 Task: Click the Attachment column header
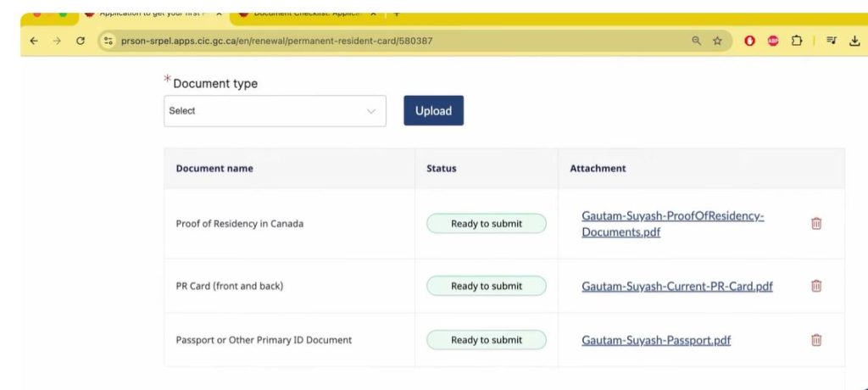pyautogui.click(x=598, y=169)
